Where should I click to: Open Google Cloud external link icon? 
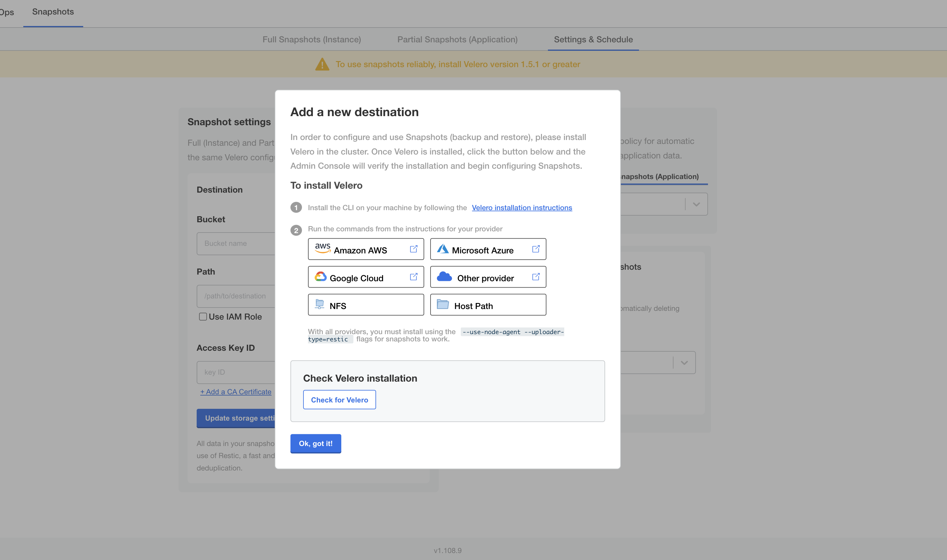click(414, 277)
